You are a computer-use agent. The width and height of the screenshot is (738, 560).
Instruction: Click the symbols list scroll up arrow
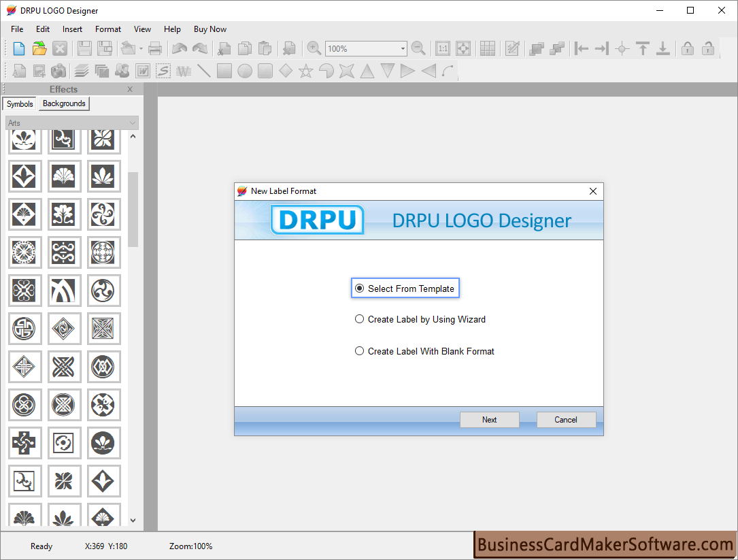coord(133,137)
